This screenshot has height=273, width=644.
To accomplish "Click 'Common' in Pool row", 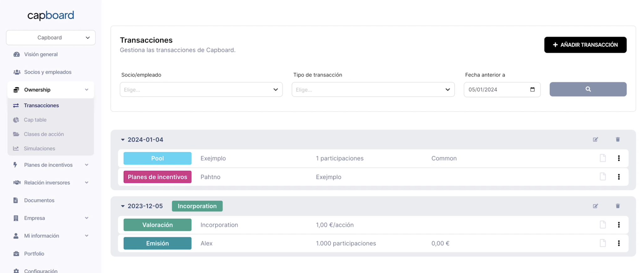I will [x=444, y=158].
